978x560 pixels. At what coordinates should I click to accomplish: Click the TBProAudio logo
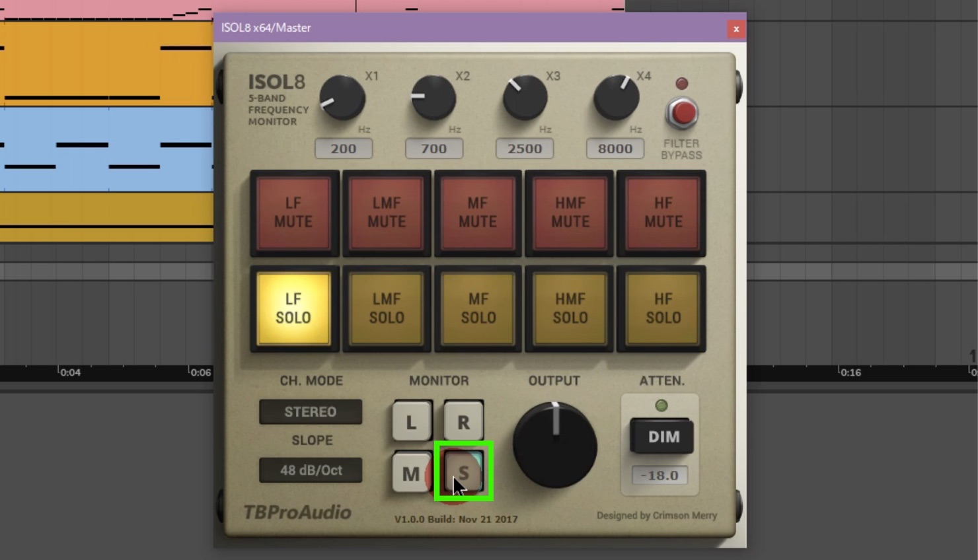[x=297, y=512]
